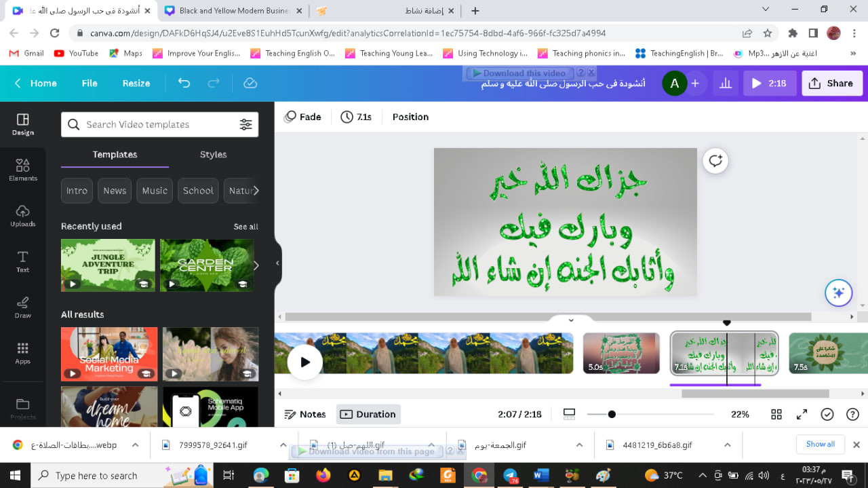
Task: Collapse the side panel with arrow handle
Action: click(x=277, y=263)
